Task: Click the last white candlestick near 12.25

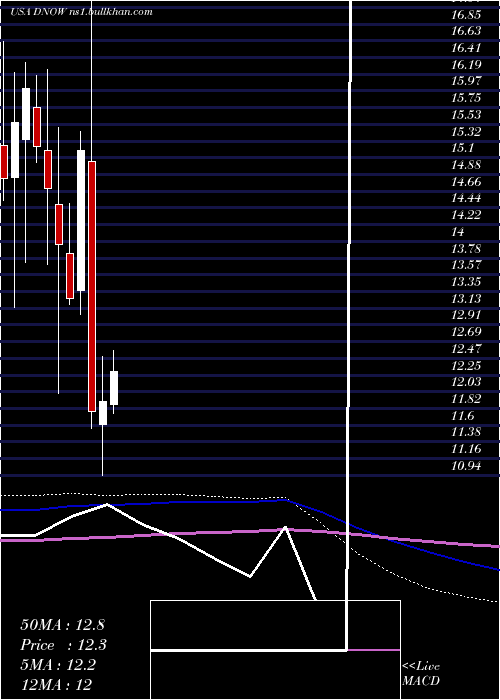Action: point(114,388)
